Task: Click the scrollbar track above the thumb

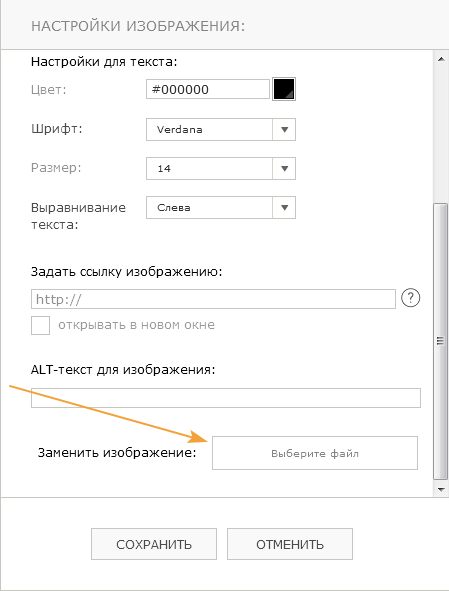Action: [440, 135]
